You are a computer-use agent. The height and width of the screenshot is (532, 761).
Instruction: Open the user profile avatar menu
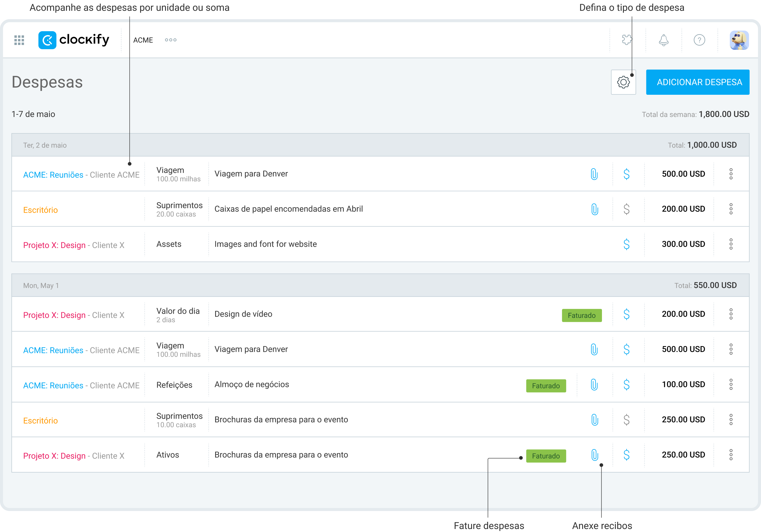coord(739,40)
